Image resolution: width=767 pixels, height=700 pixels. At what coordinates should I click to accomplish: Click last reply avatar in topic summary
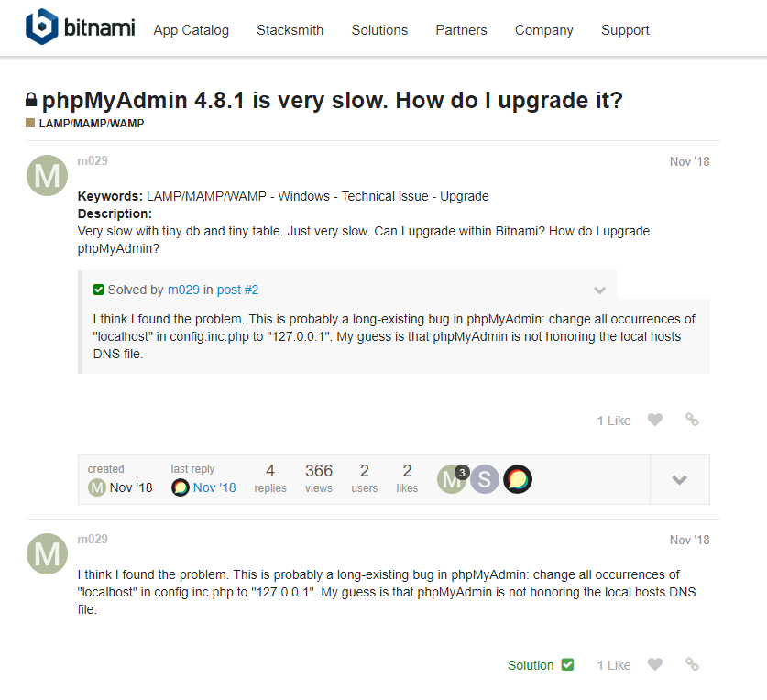[x=180, y=487]
